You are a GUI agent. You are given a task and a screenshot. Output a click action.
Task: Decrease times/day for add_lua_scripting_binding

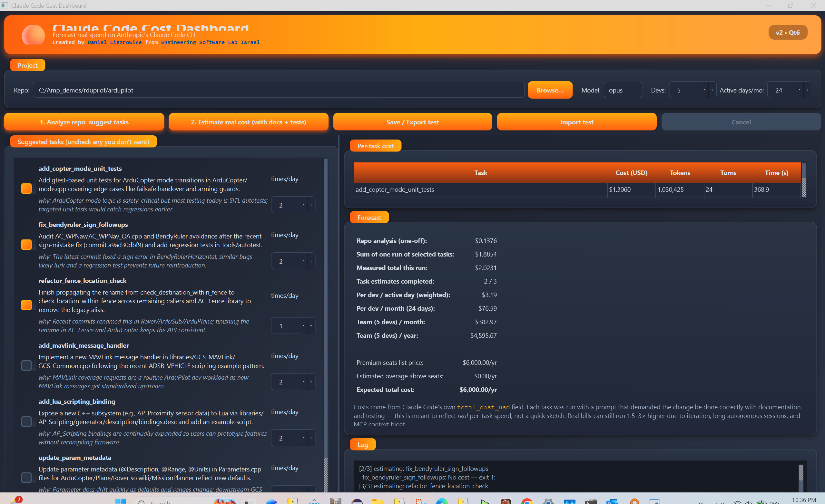pyautogui.click(x=311, y=438)
